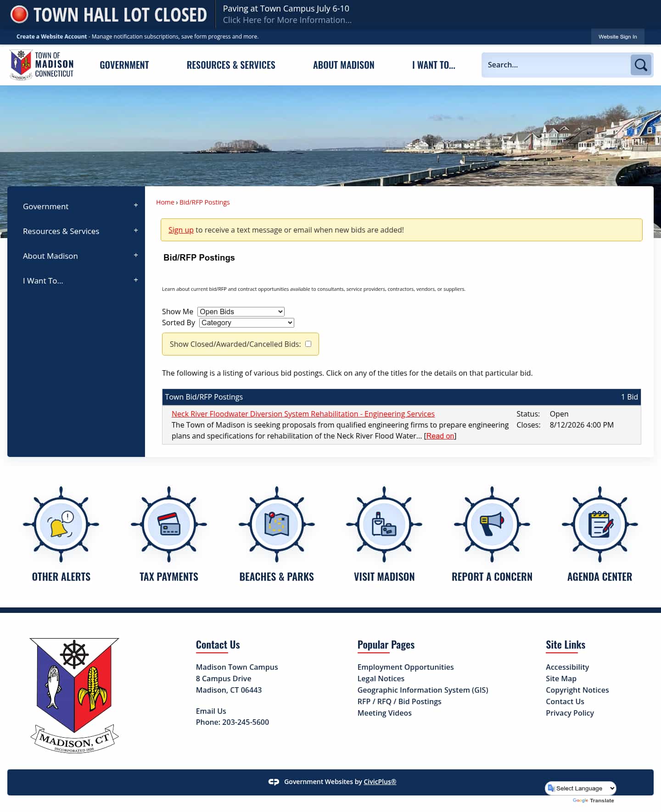This screenshot has height=812, width=661.
Task: Click the CivicPlus logo icon in footer
Action: pyautogui.click(x=274, y=782)
